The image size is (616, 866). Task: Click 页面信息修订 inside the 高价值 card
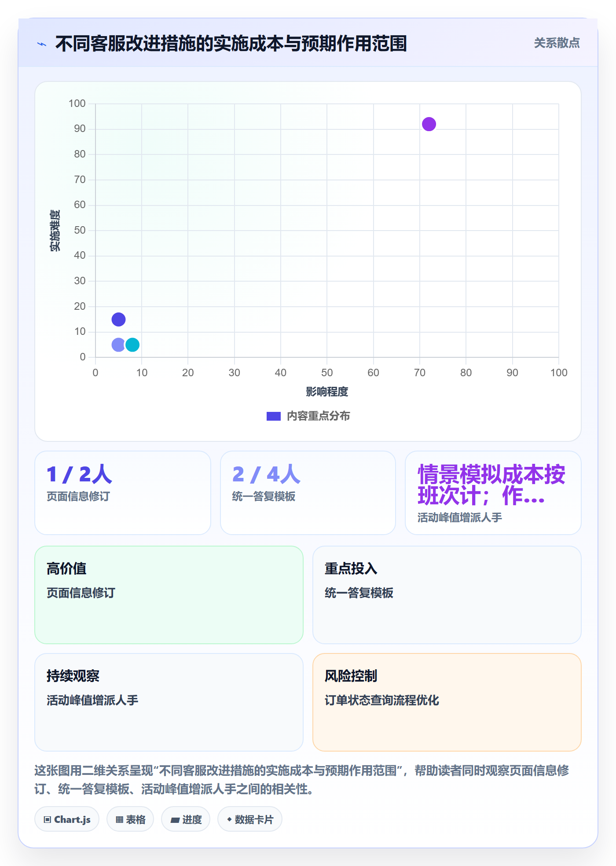coord(81,593)
